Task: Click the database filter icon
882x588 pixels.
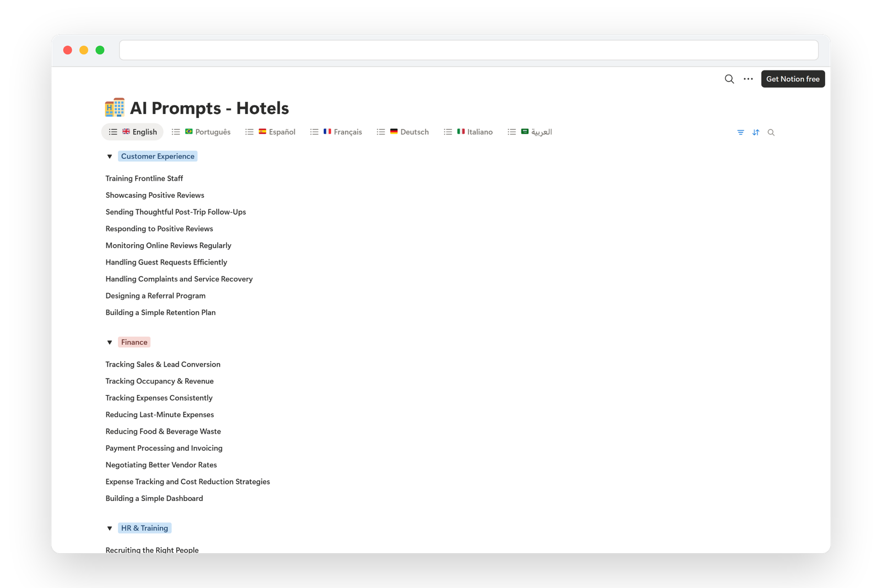Action: (740, 132)
